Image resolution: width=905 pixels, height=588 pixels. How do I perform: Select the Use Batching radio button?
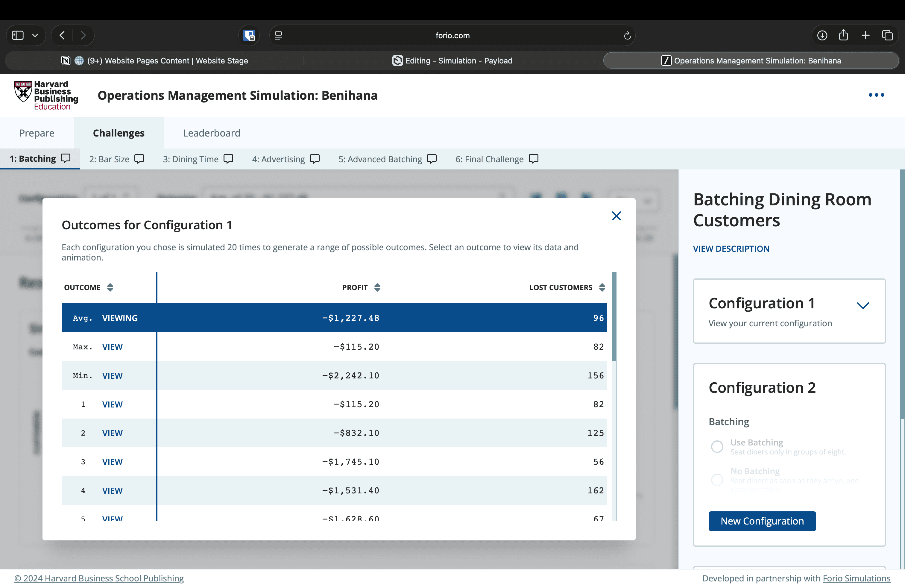717,446
